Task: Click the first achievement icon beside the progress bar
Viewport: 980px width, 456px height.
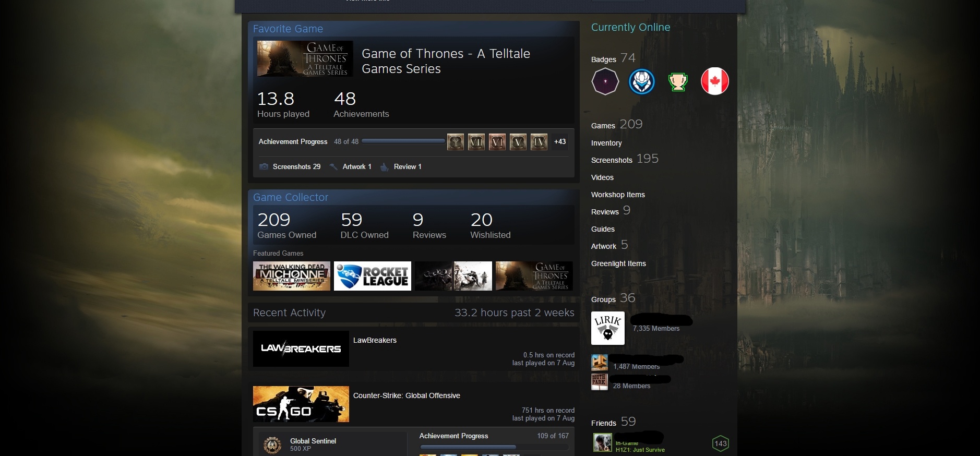Action: click(456, 142)
